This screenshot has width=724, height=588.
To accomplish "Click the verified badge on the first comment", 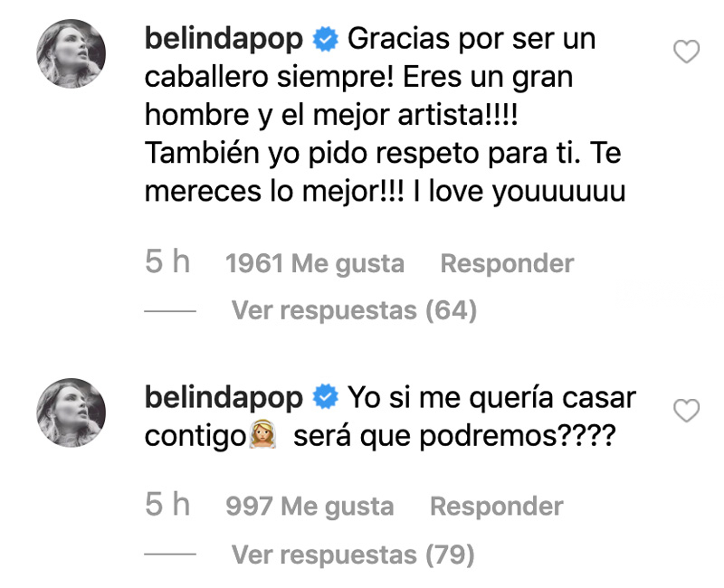I will point(325,40).
